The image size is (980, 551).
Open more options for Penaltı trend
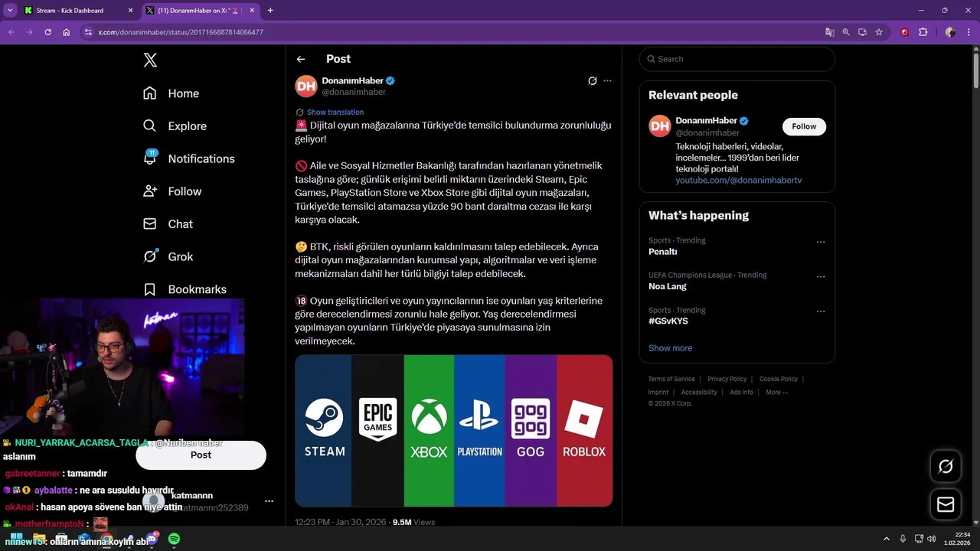[821, 242]
